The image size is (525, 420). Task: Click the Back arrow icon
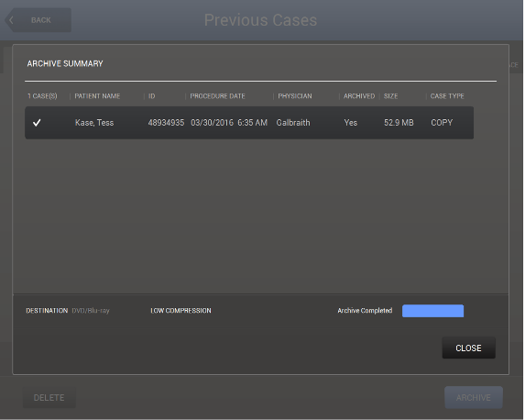click(x=11, y=20)
